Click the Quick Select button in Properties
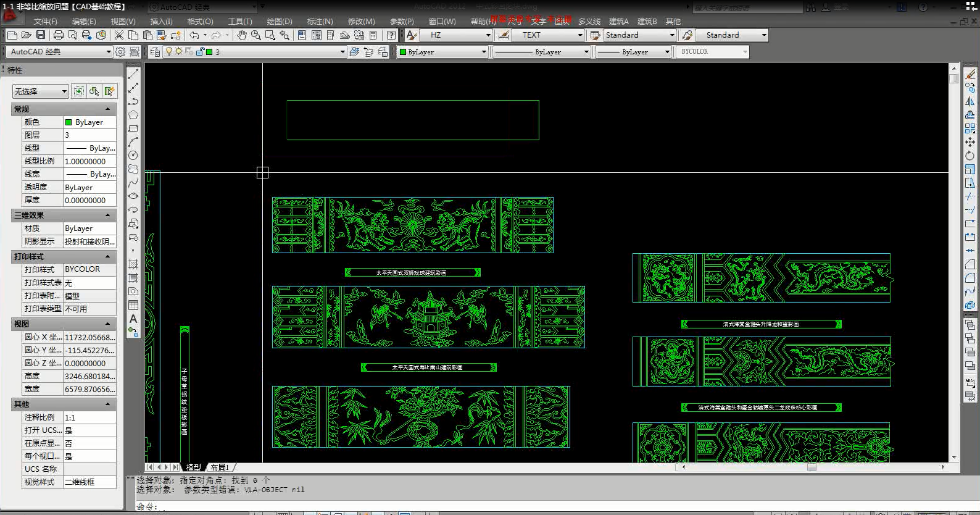980x515 pixels. [109, 91]
